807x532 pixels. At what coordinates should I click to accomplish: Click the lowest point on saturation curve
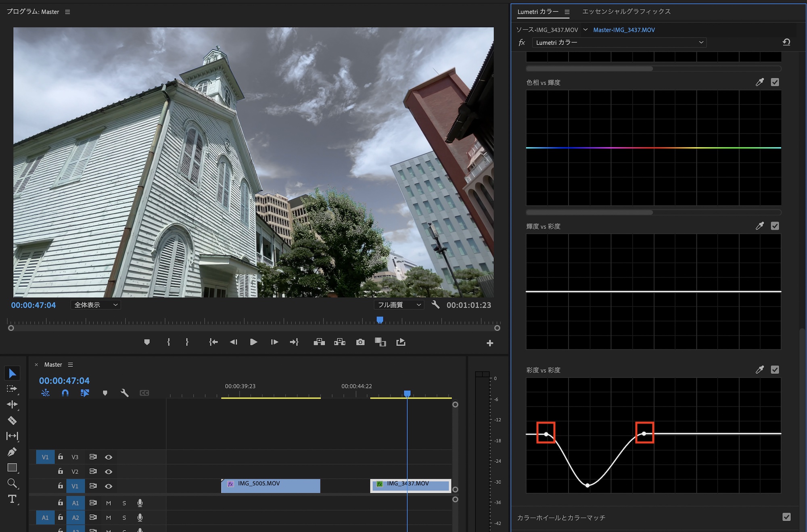tap(587, 485)
